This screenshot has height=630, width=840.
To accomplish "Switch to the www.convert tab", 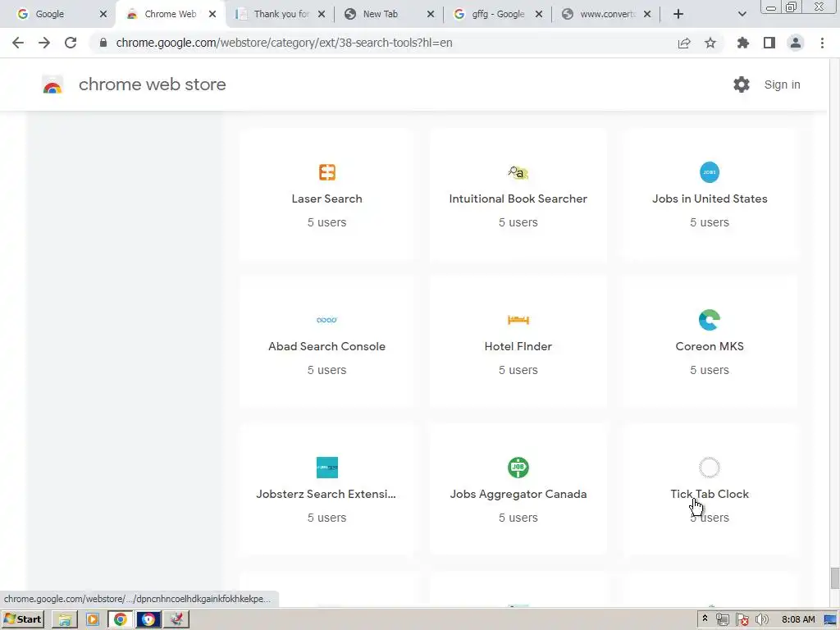I will [x=608, y=14].
